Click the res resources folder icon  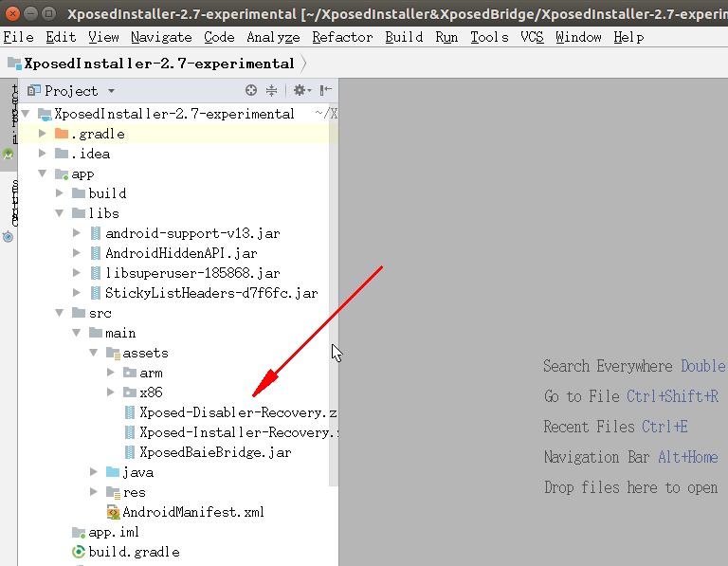click(x=114, y=492)
